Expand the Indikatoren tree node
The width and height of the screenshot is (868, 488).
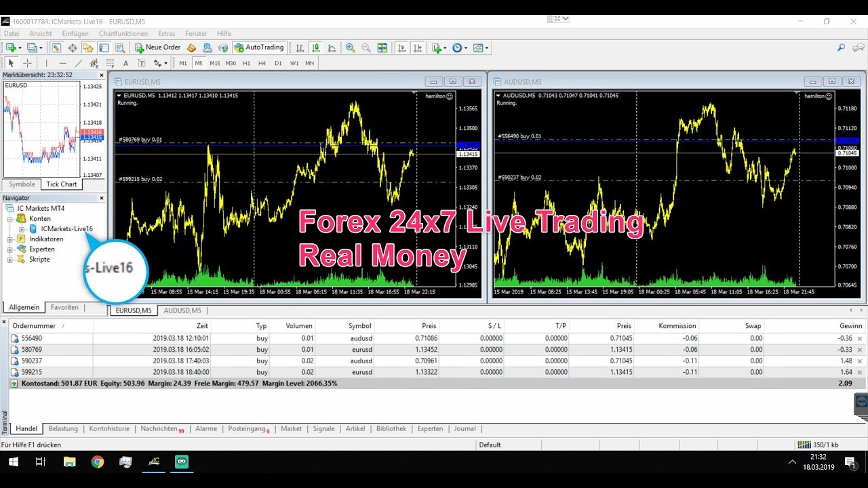point(11,239)
